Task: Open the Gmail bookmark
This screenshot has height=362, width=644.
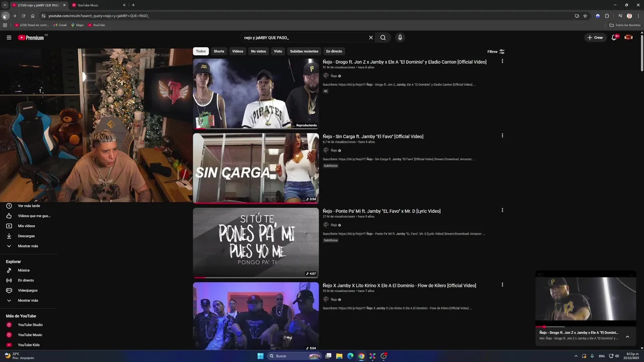Action: [60, 25]
